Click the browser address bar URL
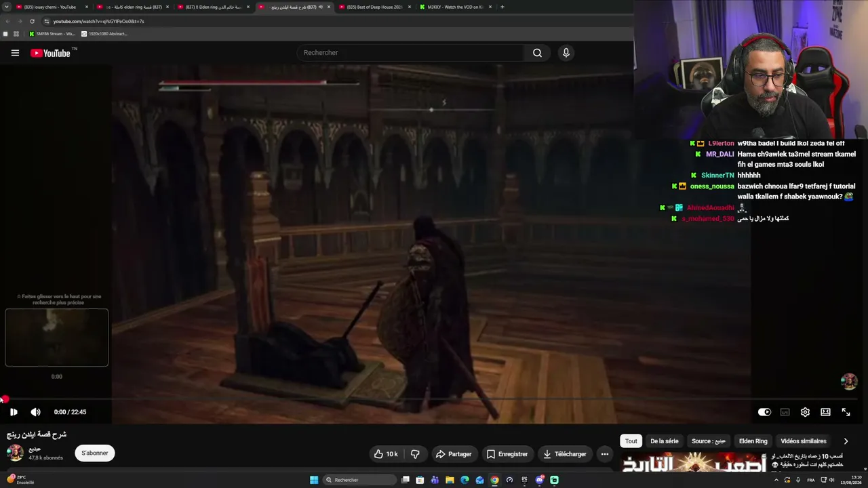Screen dimensions: 868x488 pos(99,21)
